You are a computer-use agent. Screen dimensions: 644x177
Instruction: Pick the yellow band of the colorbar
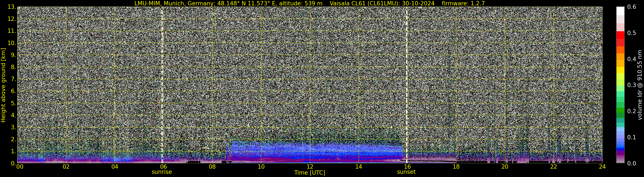pyautogui.click(x=620, y=70)
